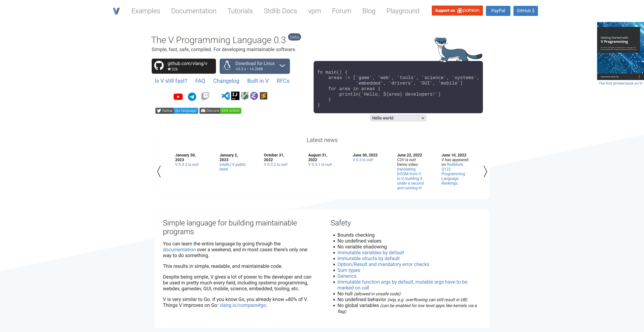The width and height of the screenshot is (644, 332).
Task: Click the IntelliJ IJ icon
Action: pyautogui.click(x=235, y=96)
